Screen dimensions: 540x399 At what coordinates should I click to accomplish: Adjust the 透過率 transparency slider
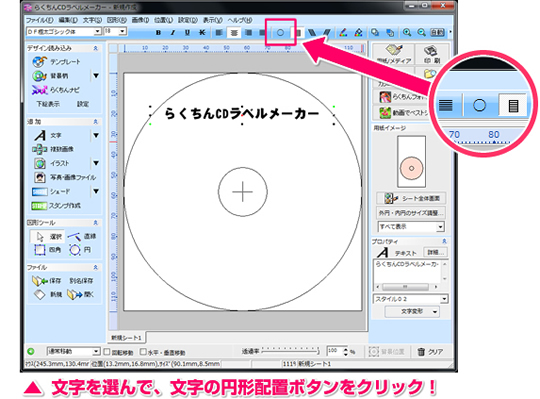[290, 351]
